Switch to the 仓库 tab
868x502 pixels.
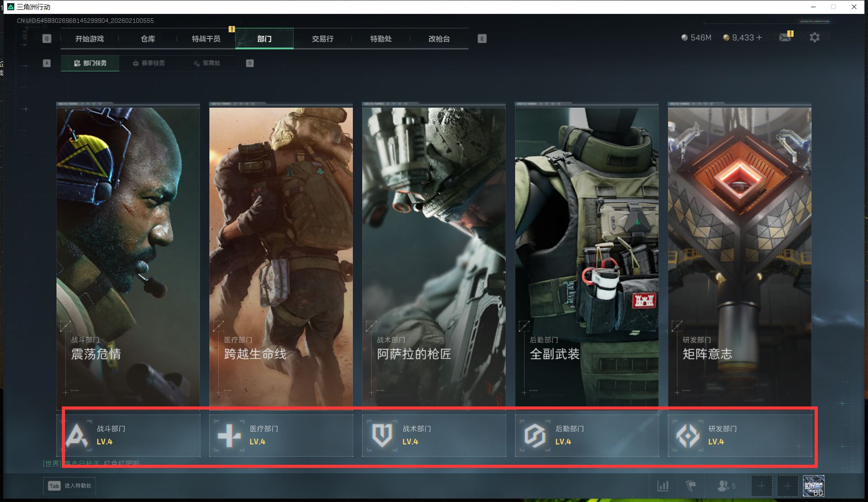[x=148, y=39]
